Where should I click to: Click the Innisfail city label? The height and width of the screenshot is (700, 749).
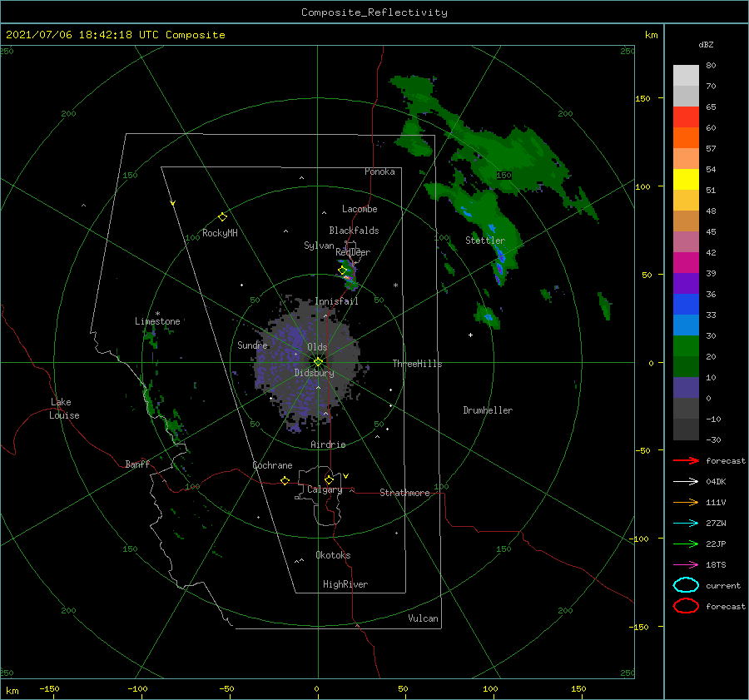[336, 301]
